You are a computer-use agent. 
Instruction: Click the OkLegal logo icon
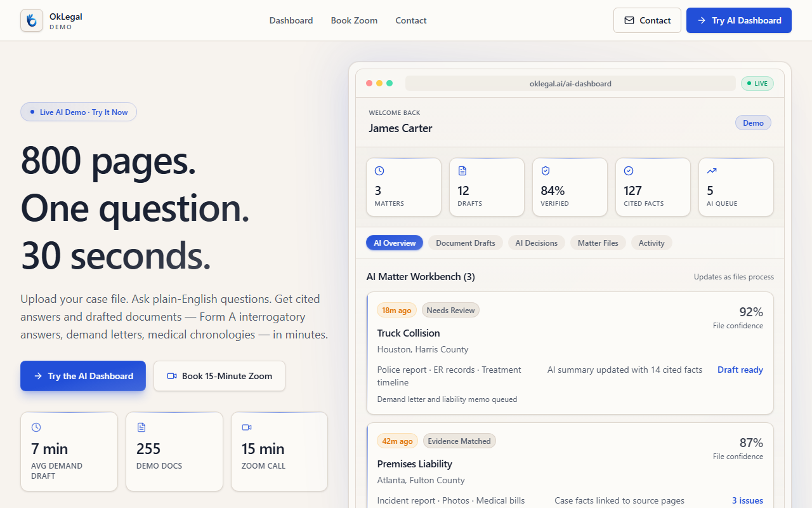pos(32,20)
